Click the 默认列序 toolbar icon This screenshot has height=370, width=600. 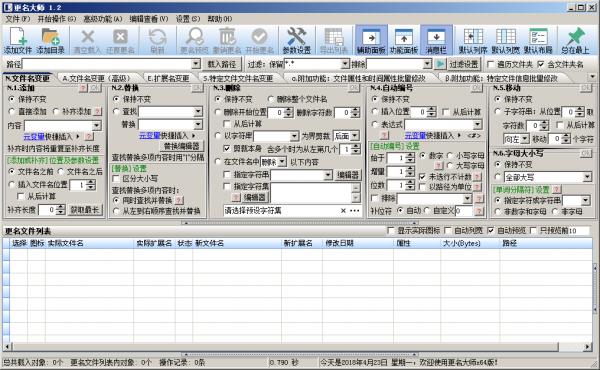click(473, 40)
